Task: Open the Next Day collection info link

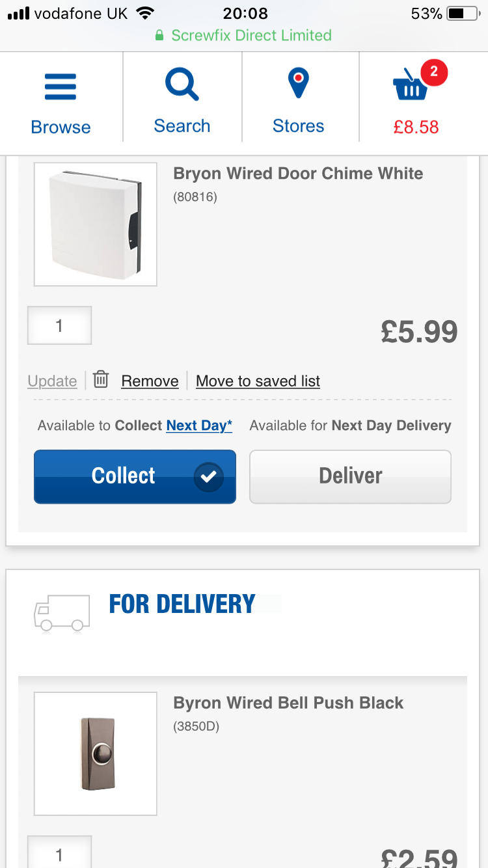Action: click(199, 426)
